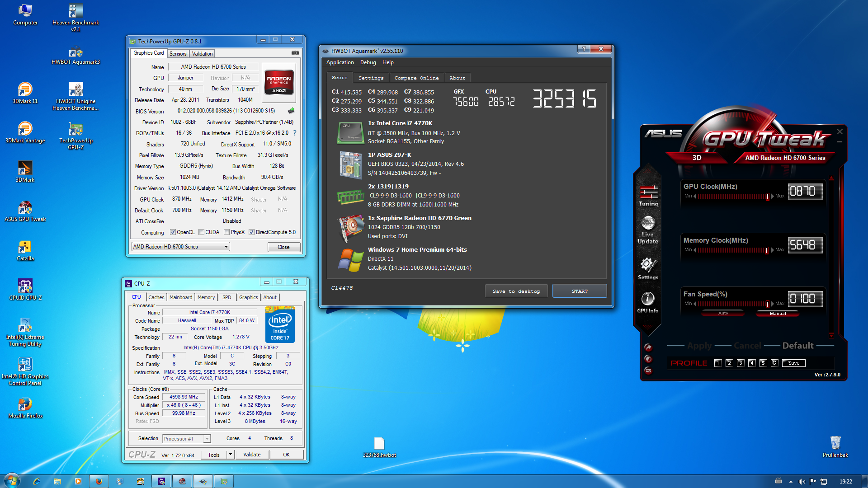Open the Settings tab in Aquamark

click(371, 78)
